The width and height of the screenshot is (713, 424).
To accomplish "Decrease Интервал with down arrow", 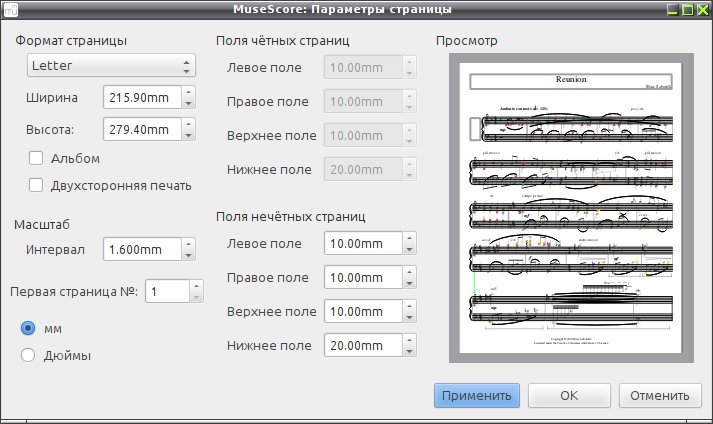I will coord(188,255).
